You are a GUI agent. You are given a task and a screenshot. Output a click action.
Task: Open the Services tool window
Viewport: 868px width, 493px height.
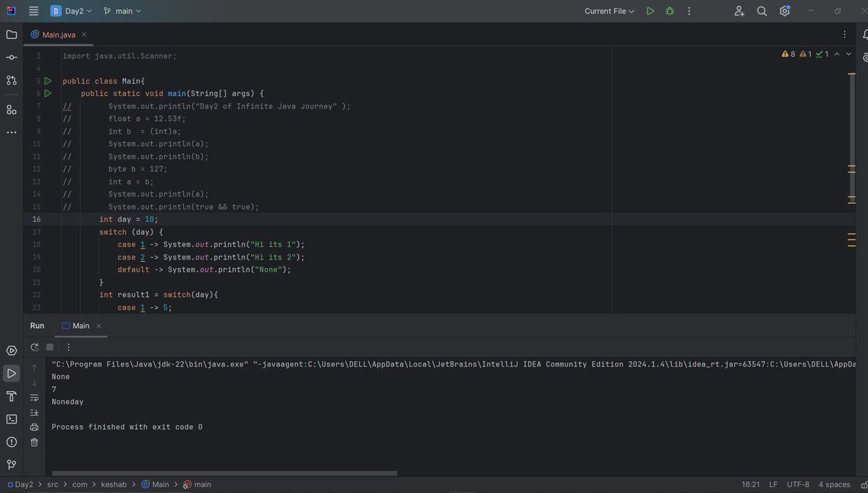coord(12,351)
